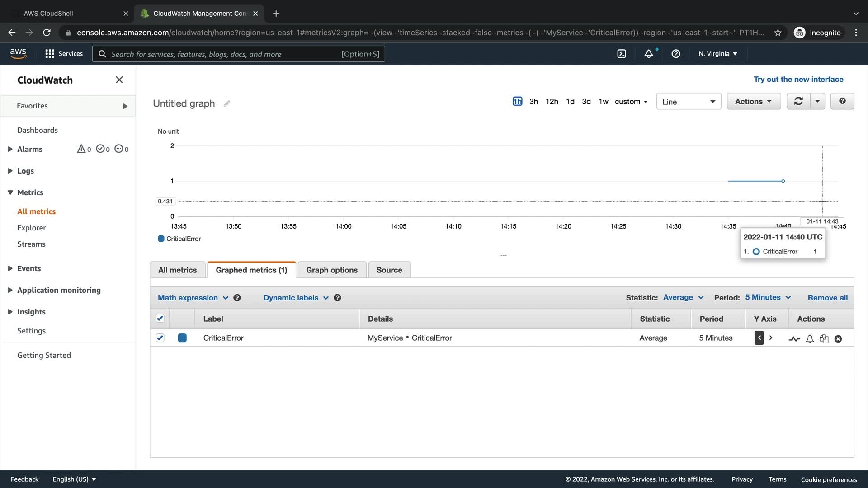Viewport: 868px width, 488px height.
Task: Click the notifications bell in AWS header
Action: point(649,54)
